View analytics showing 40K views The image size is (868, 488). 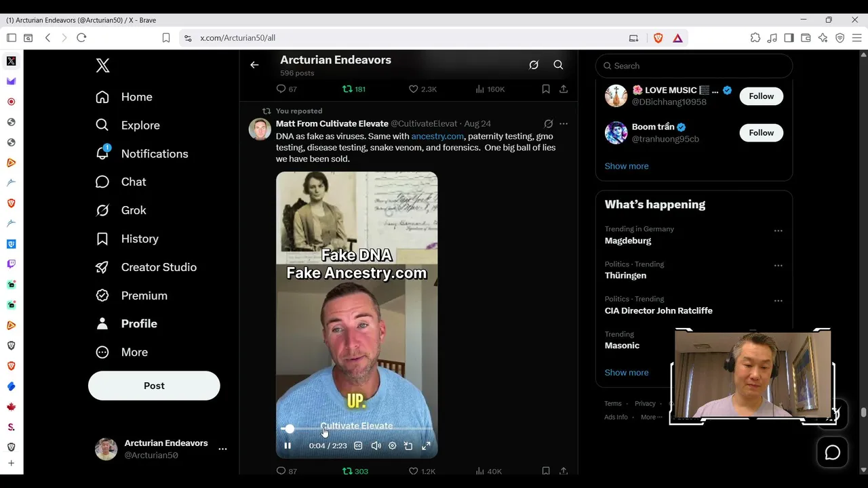tap(488, 471)
